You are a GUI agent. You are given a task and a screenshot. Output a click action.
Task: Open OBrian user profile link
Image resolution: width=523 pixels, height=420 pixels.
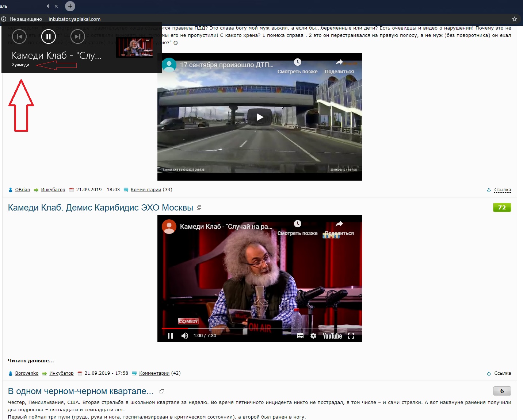pyautogui.click(x=23, y=190)
